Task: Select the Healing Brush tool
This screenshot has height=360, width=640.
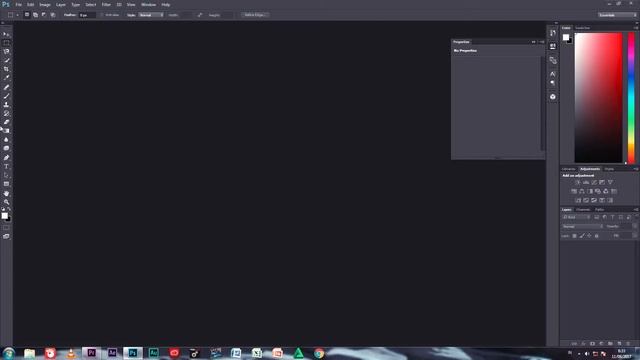Action: (x=6, y=87)
